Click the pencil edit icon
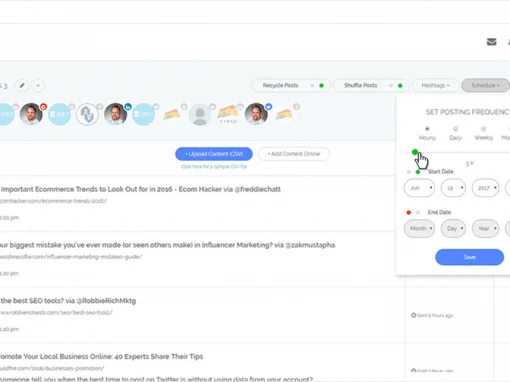Viewport: 510px width, 382px height. 22,85
